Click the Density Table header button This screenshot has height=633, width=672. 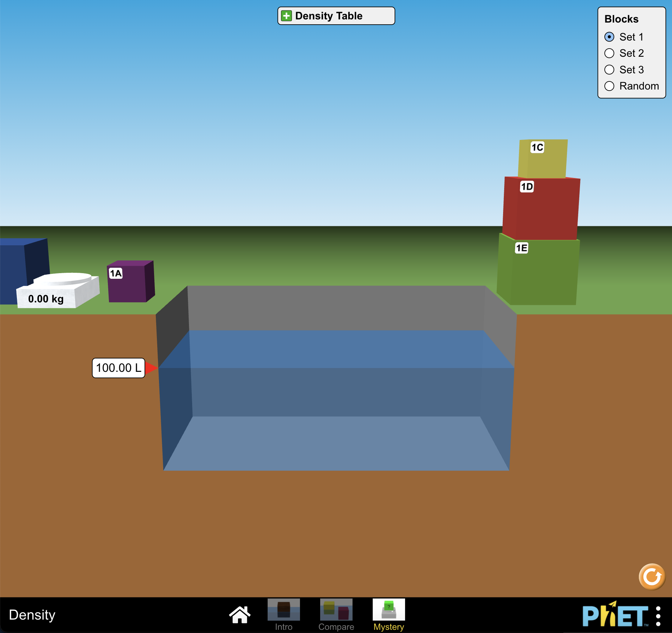pyautogui.click(x=335, y=16)
